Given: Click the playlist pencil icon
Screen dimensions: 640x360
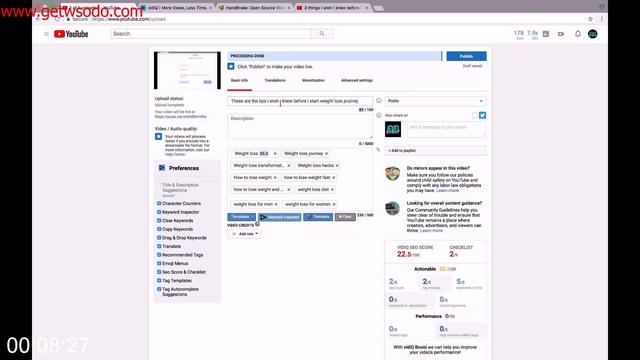Looking at the screenshot, I should (x=378, y=150).
